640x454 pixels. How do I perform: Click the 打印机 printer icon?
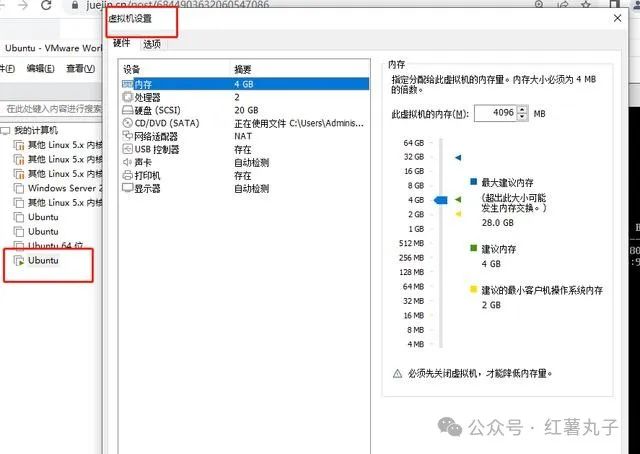point(127,175)
